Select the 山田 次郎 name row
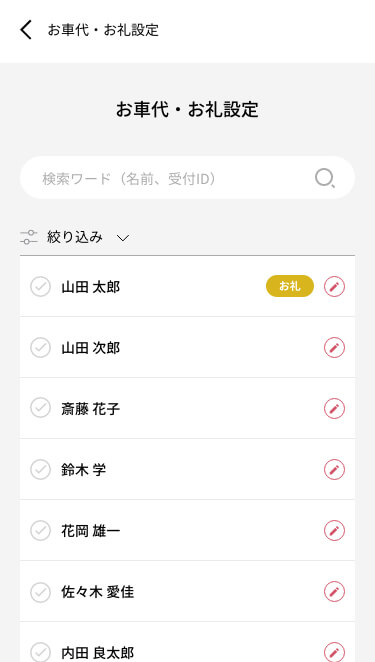Screen dimensions: 375x662 187,347
